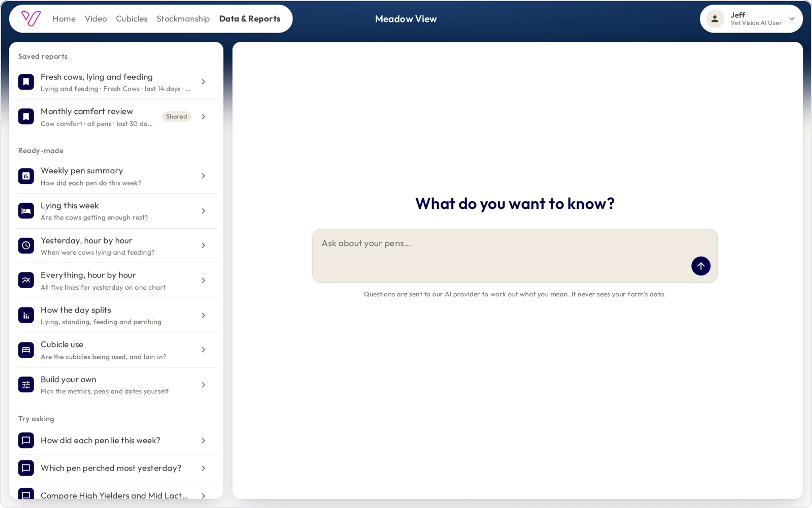Open the Weekly pen summary report
Screen dimensions: 812x508
click(x=118, y=176)
